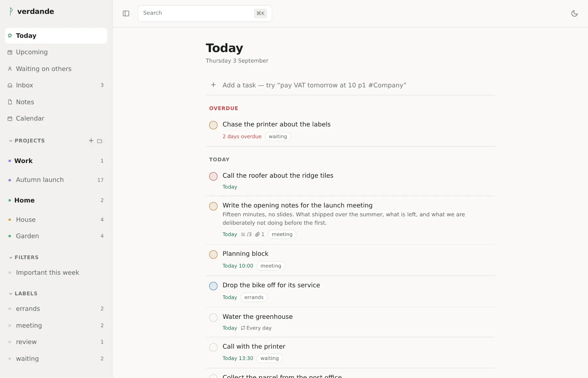Click the Calendar icon in the sidebar
588x378 pixels.
click(x=10, y=119)
